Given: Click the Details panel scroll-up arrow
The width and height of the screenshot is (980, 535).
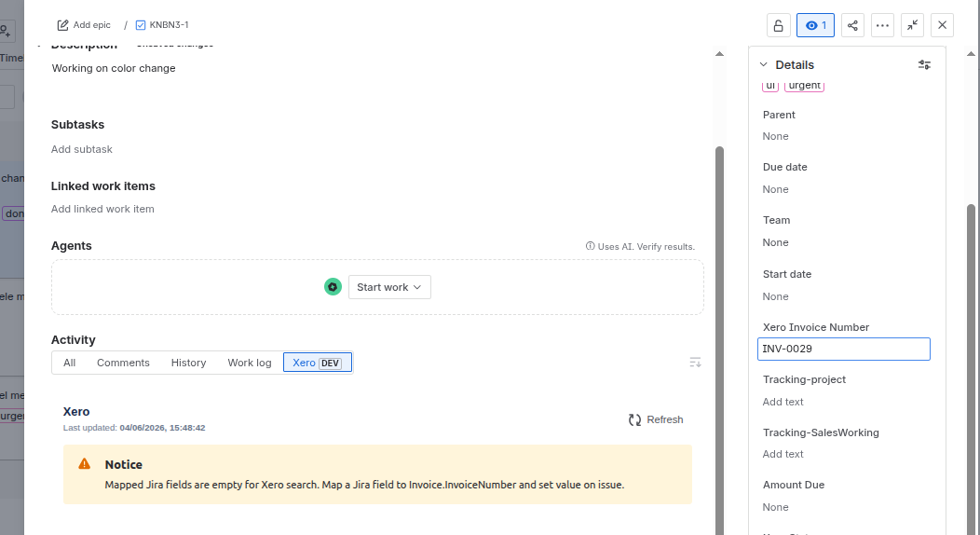Looking at the screenshot, I should 971,54.
